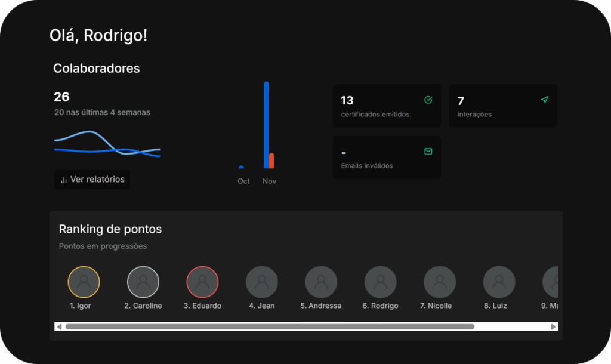Open the 13 certificados emitidos card
The width and height of the screenshot is (611, 364).
pos(387,106)
